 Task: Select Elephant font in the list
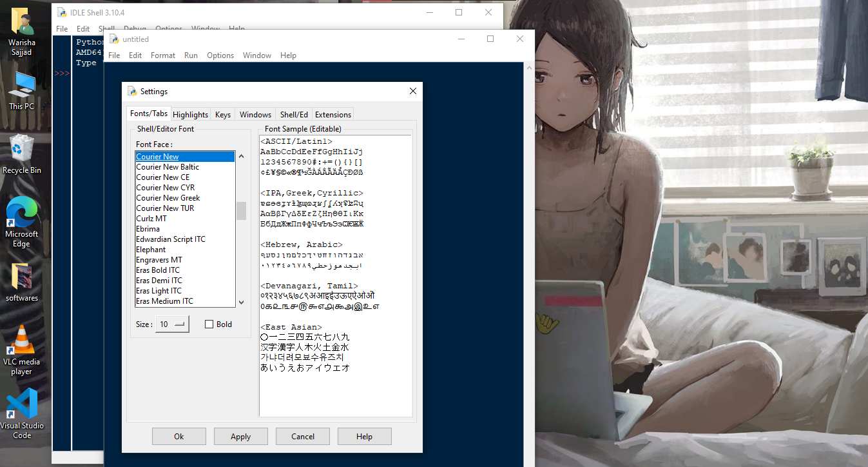coord(186,250)
